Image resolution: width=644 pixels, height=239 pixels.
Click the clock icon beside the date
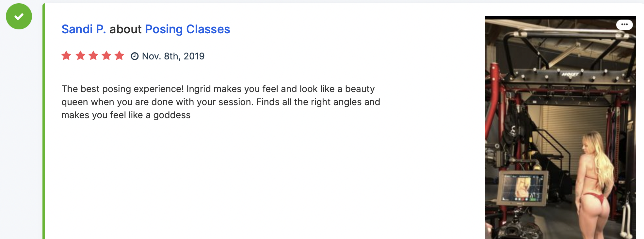coord(135,56)
